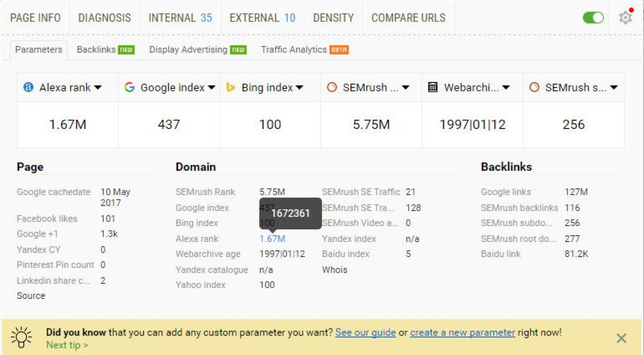
Task: Click the Alexa rank 1.67M value
Action: click(272, 239)
